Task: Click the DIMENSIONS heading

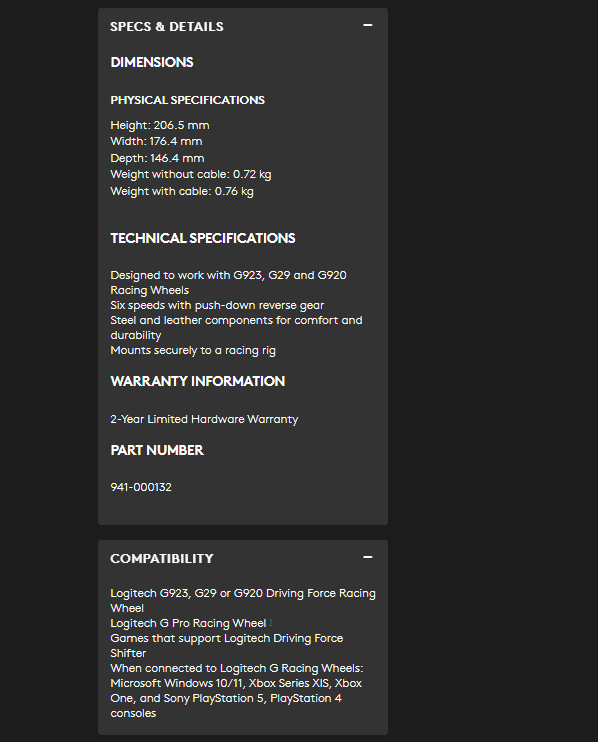Action: coord(152,62)
